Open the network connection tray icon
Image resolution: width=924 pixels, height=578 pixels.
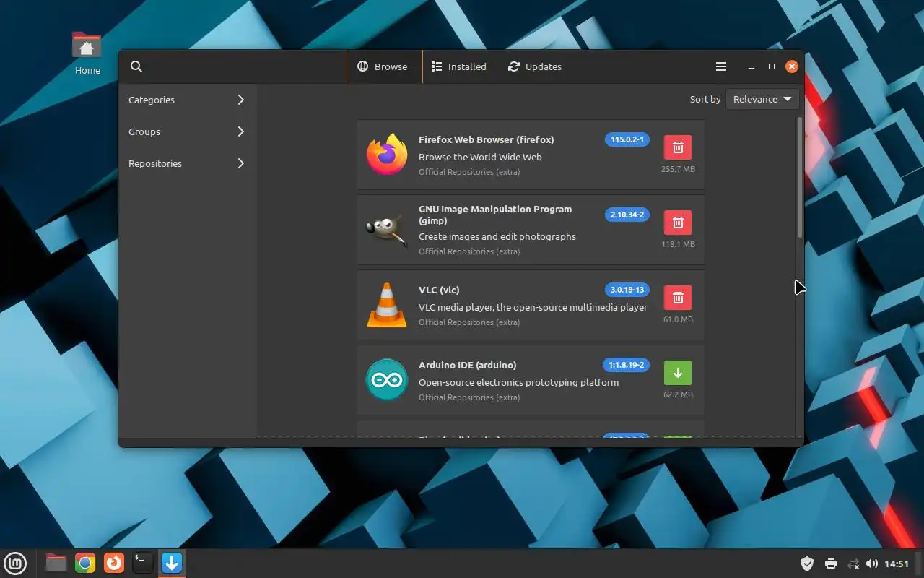(x=853, y=564)
